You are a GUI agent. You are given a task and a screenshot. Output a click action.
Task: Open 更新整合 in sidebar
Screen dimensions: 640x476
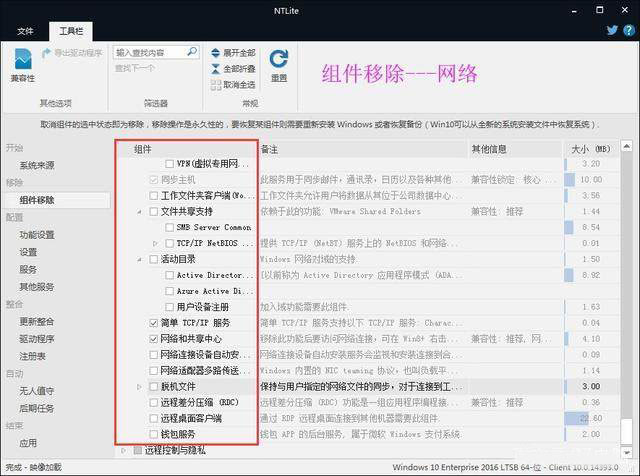(37, 322)
